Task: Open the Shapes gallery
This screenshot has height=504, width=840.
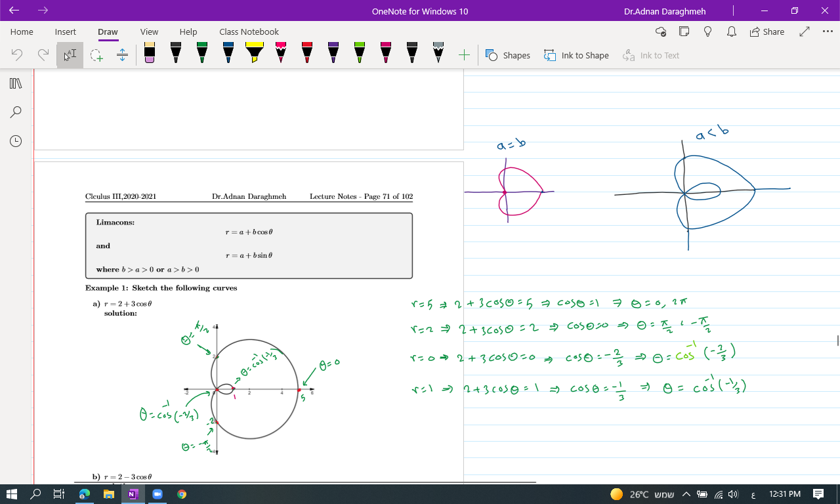Action: point(508,55)
